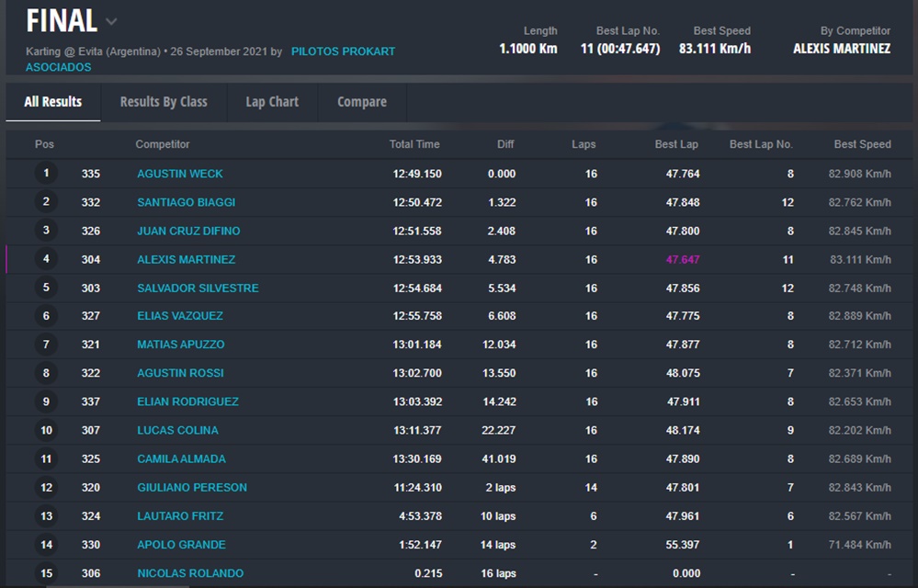Viewport: 918px width, 588px height.
Task: Click the purple fastest lap time 47.647
Action: click(x=683, y=260)
